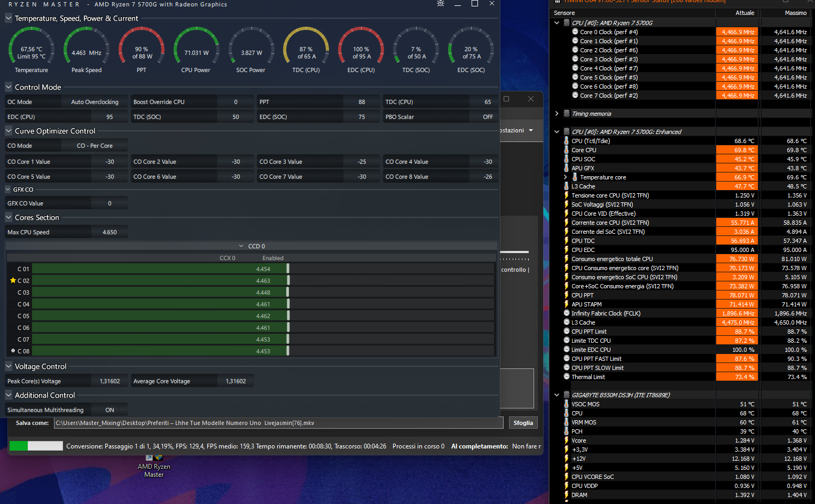Toggle the PBO Scalar OFF value
The width and height of the screenshot is (815, 504).
(488, 117)
